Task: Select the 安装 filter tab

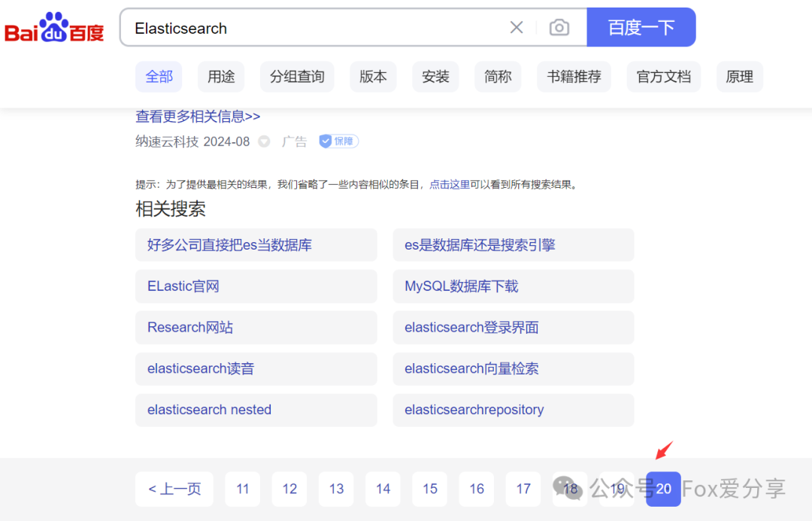Action: tap(435, 77)
